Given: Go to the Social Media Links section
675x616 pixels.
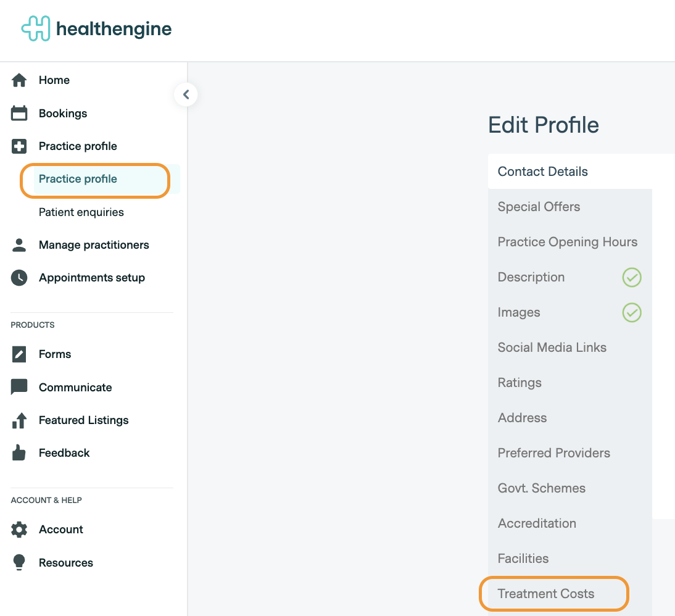Looking at the screenshot, I should click(552, 348).
